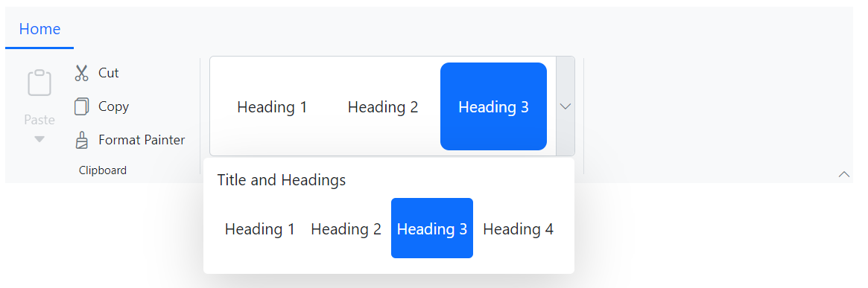Click the Paste text label
Viewport: 868px width, 288px height.
click(39, 120)
